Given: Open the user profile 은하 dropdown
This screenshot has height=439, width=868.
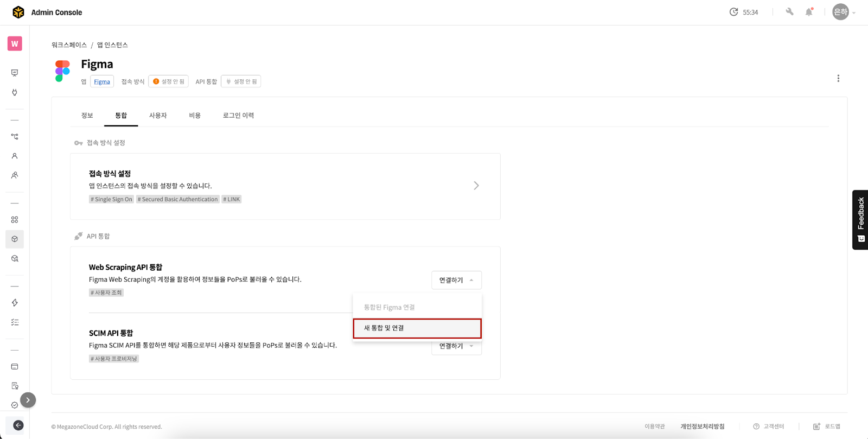Looking at the screenshot, I should click(x=844, y=12).
